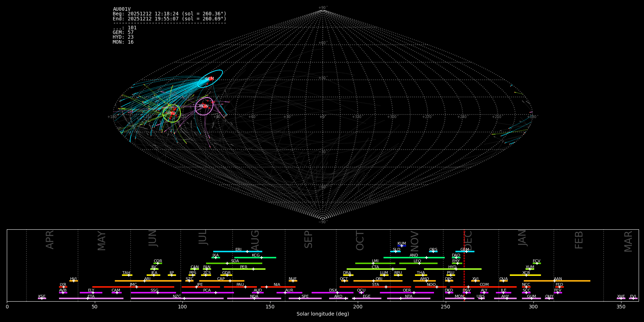The height and width of the screenshot is (322, 644).
Task: Select the APR month label in the timeline
Action: point(50,240)
